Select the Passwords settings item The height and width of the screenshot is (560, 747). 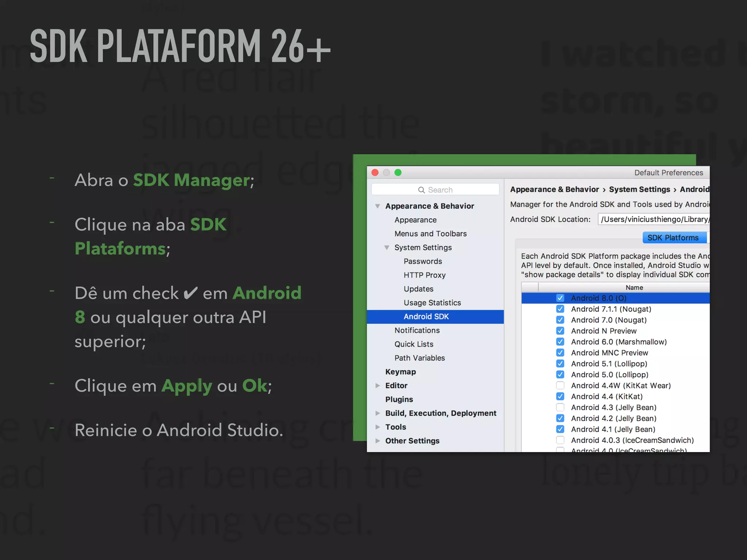[x=423, y=261]
